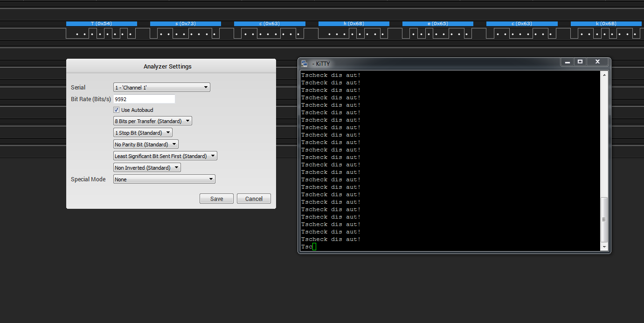This screenshot has height=323, width=644.
Task: Select the decoded 'h (0x68)' frame label
Action: [x=354, y=23]
